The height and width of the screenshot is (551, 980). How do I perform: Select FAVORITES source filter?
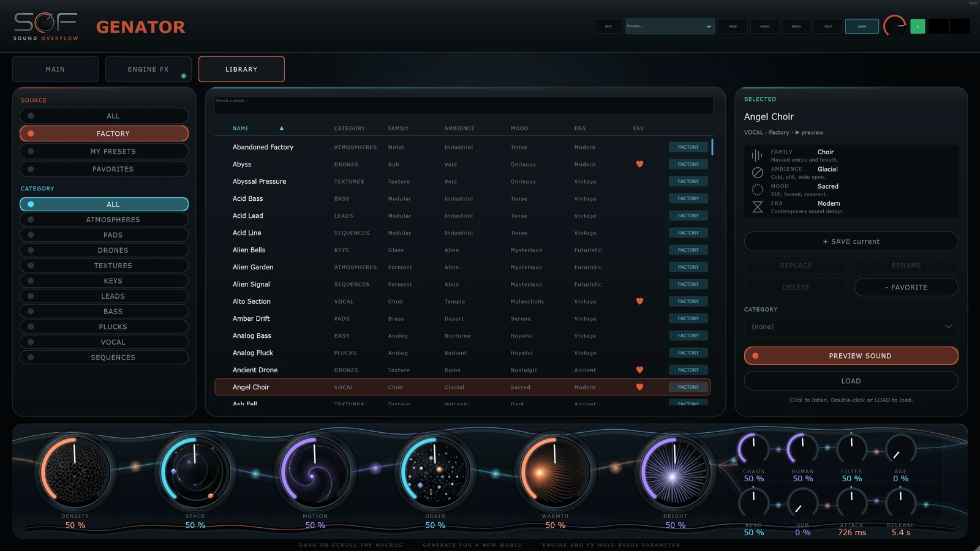104,169
